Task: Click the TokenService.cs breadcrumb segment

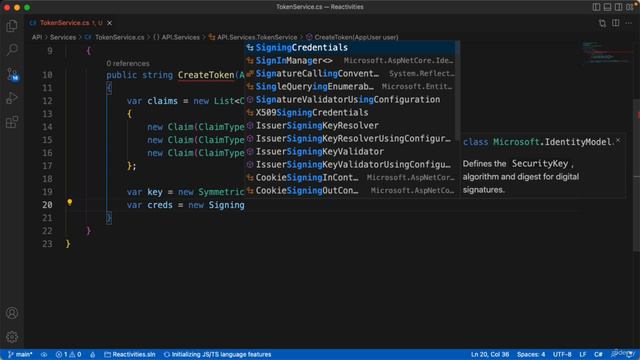Action: tap(115, 37)
